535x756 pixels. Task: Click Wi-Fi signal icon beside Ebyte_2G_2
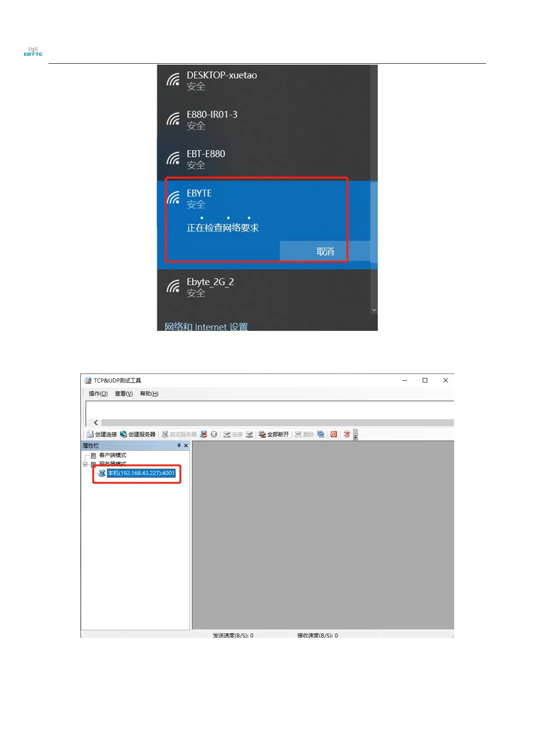[x=173, y=286]
